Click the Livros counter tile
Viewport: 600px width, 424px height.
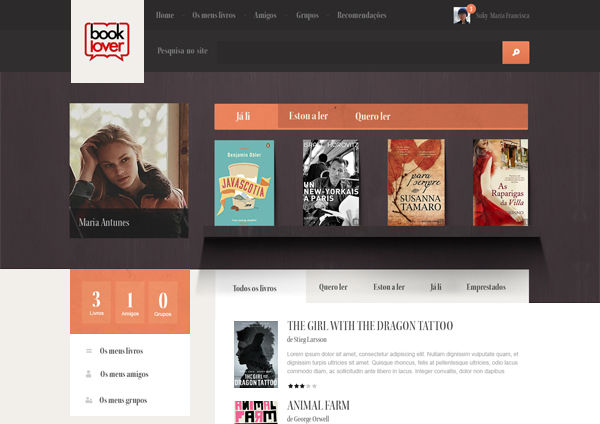coord(97,303)
